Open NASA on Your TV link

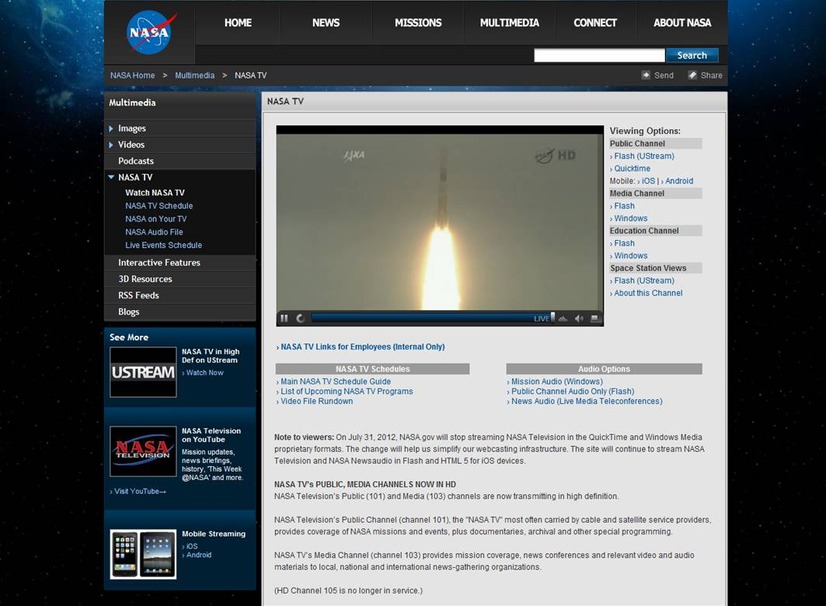click(156, 219)
